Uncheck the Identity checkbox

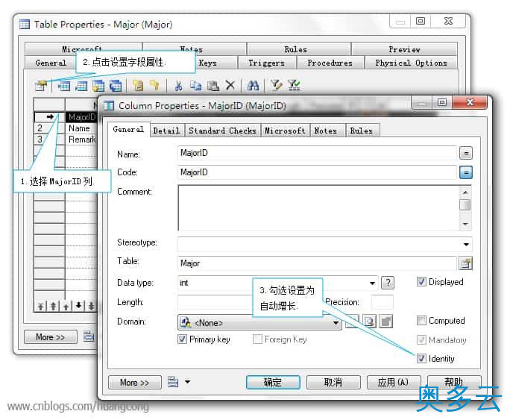421,359
